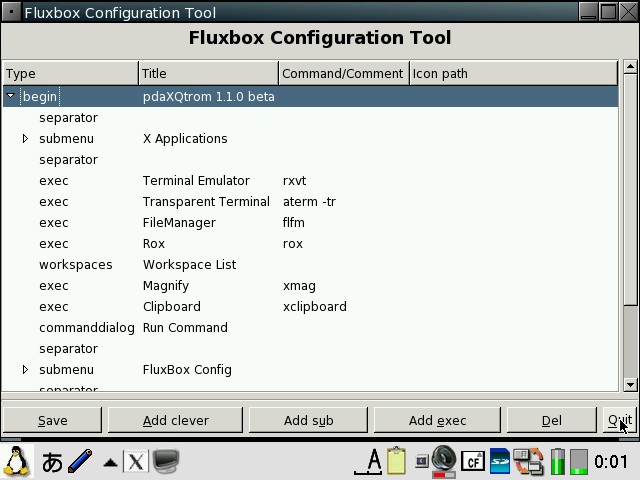Expand the X Applications submenu row
This screenshot has width=640, height=480.
click(26, 139)
